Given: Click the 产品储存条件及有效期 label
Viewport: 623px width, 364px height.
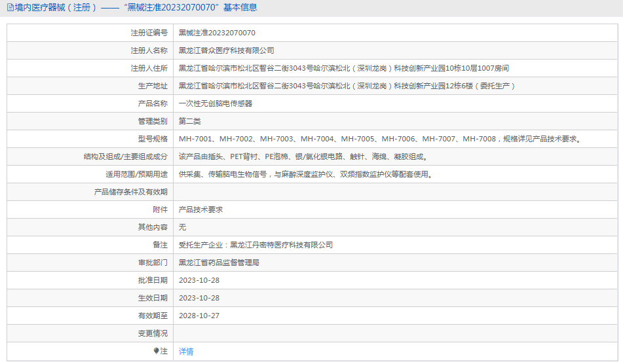Looking at the screenshot, I should click(131, 192).
